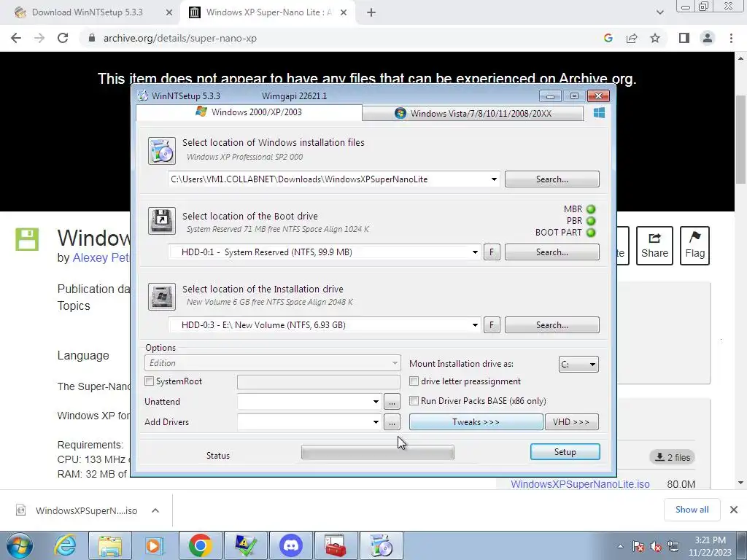Open Discord from taskbar
Screen dimensions: 747x560
[291, 545]
